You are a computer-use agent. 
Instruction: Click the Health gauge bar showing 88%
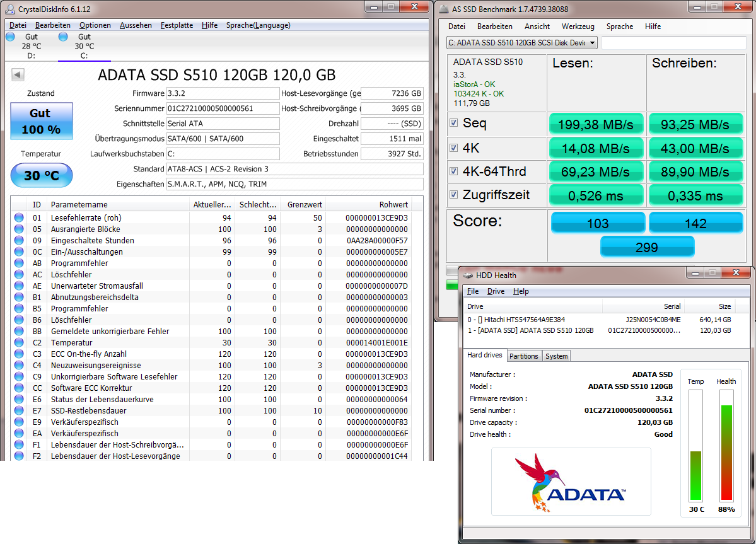726,446
